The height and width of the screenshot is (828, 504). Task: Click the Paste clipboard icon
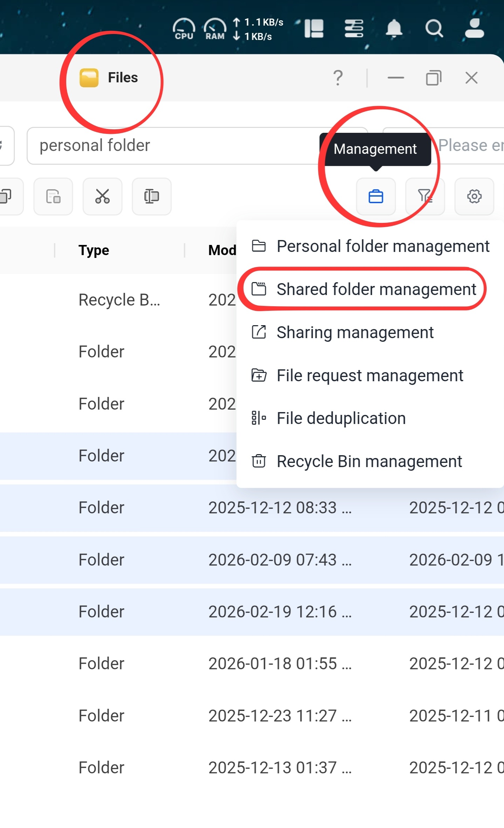[x=53, y=196]
